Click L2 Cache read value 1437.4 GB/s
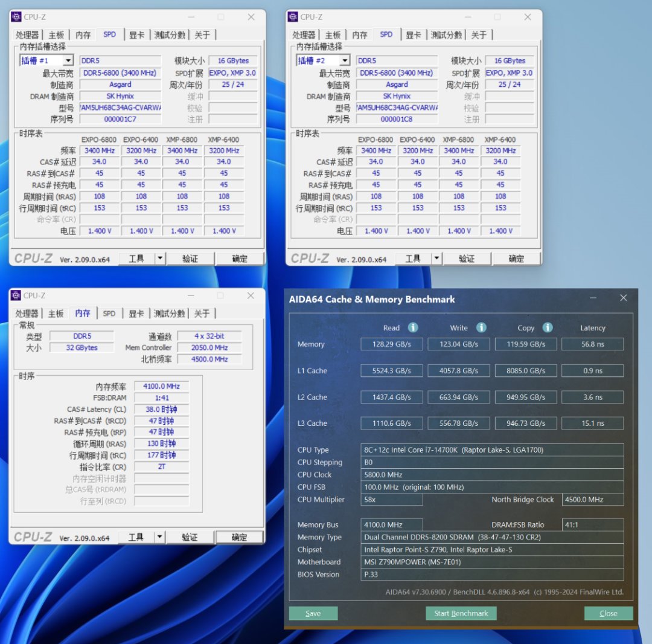 point(392,398)
